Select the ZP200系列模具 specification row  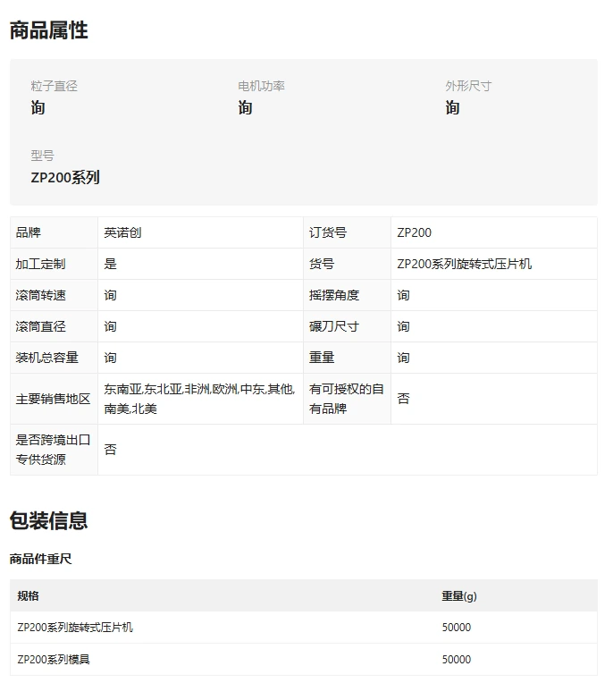coord(54,660)
